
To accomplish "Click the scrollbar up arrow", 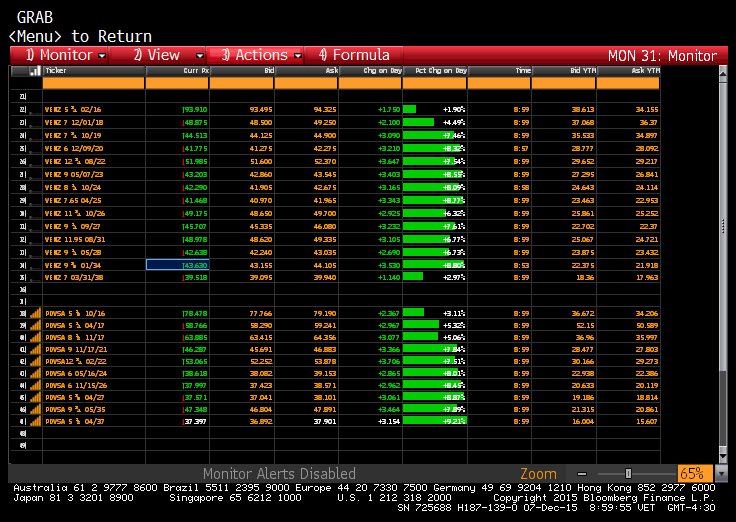I will coord(723,73).
